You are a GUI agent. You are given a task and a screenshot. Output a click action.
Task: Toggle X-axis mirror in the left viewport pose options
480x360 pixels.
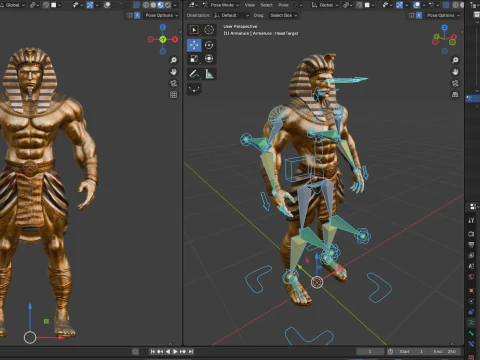click(x=137, y=15)
